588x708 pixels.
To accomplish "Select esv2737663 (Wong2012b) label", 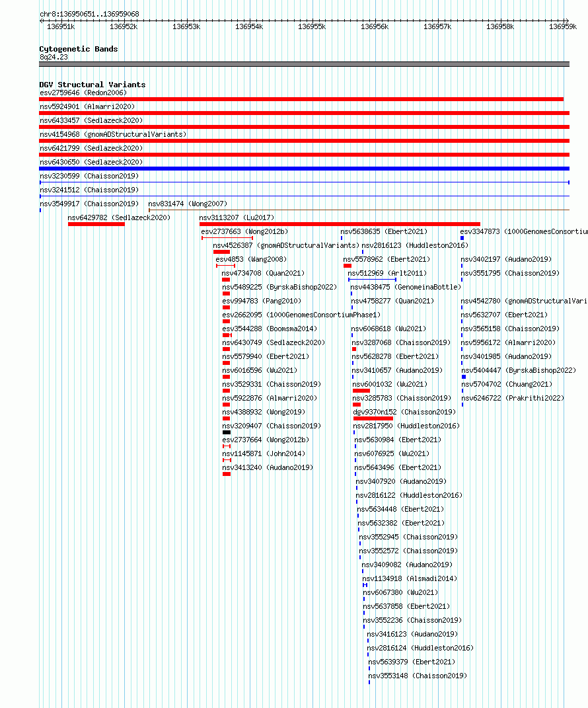I will click(244, 231).
